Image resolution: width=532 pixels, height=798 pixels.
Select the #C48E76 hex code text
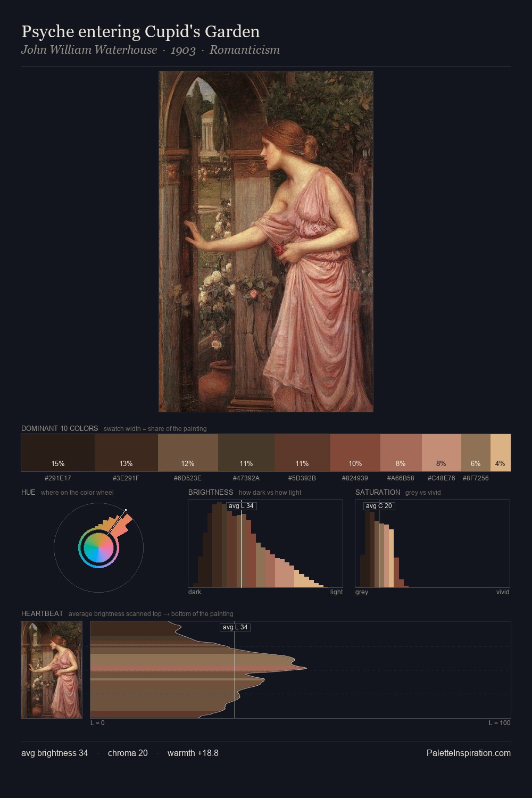click(x=442, y=478)
